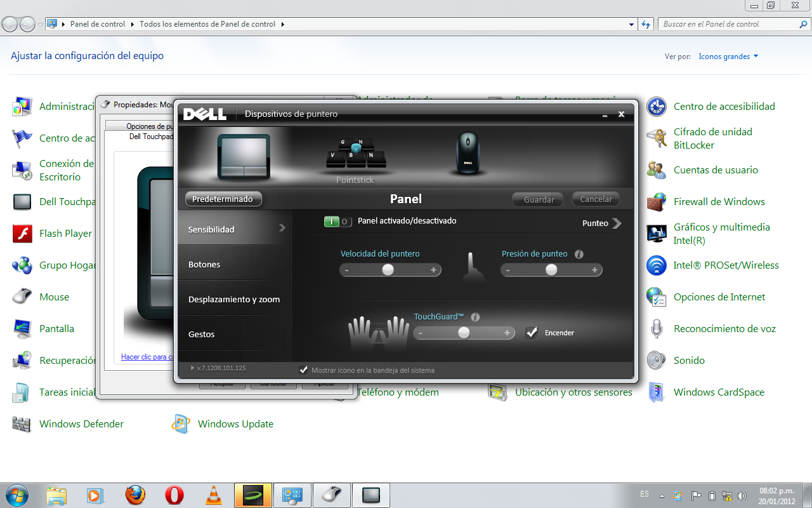Image resolution: width=812 pixels, height=508 pixels.
Task: Open Ver por Iconos grandes dropdown
Action: [728, 57]
